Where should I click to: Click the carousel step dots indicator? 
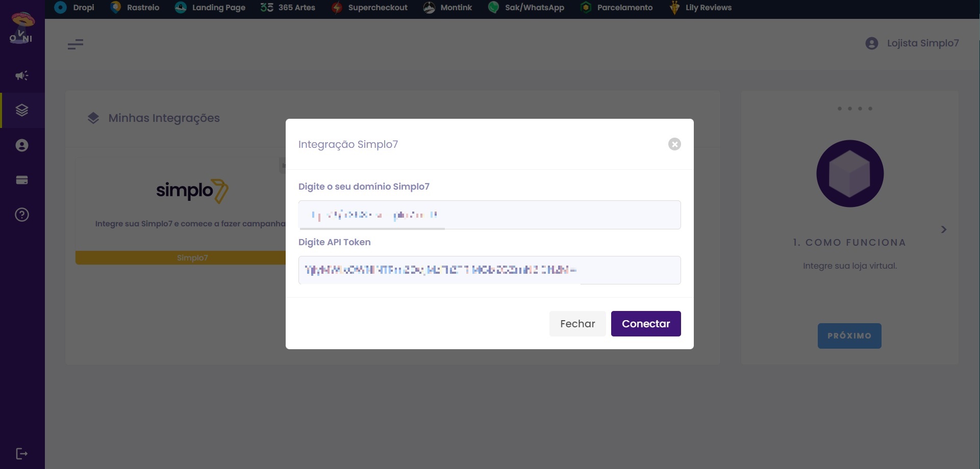[855, 109]
